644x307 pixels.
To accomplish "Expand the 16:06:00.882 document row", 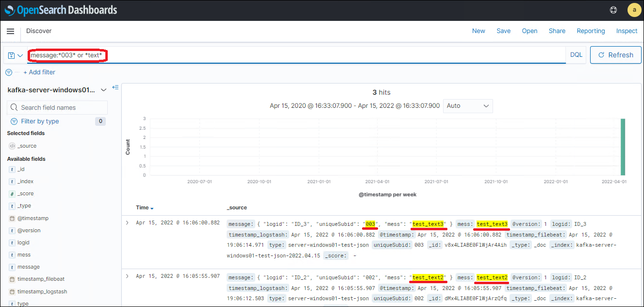I will coord(127,223).
